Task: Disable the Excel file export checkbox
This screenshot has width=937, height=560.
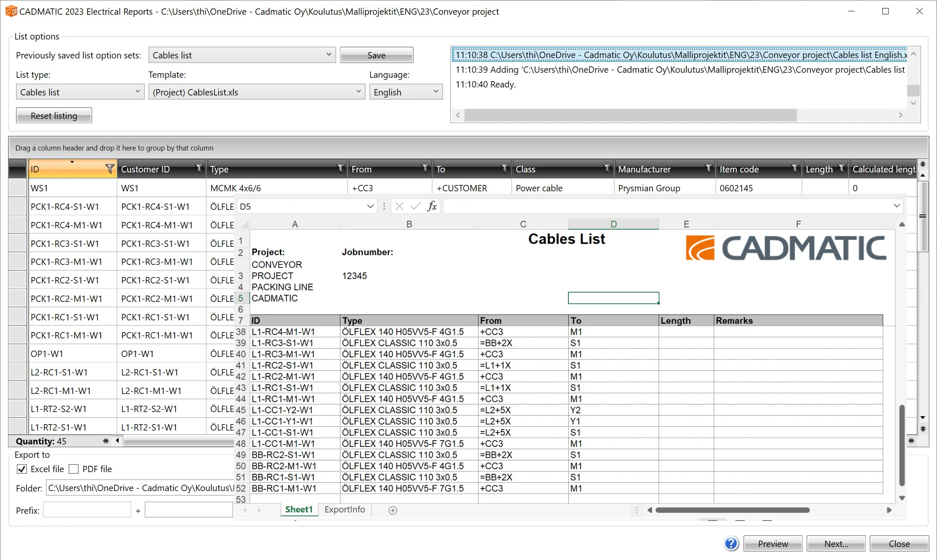Action: tap(21, 469)
